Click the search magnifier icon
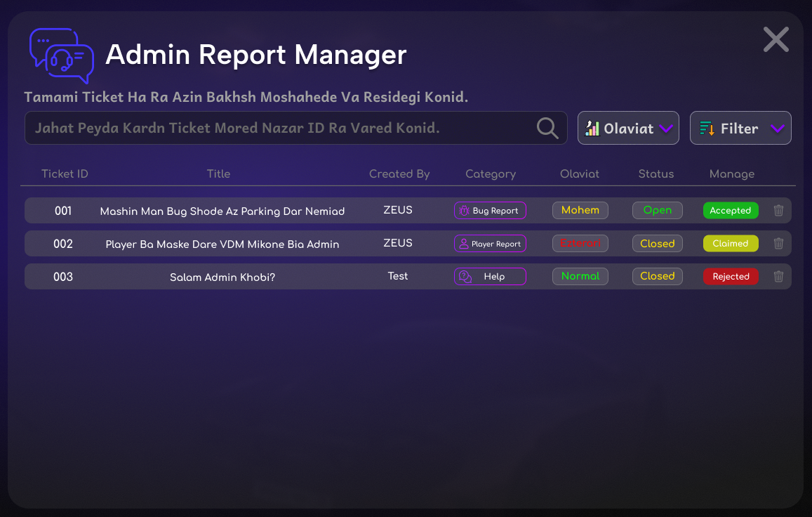 [x=547, y=128]
